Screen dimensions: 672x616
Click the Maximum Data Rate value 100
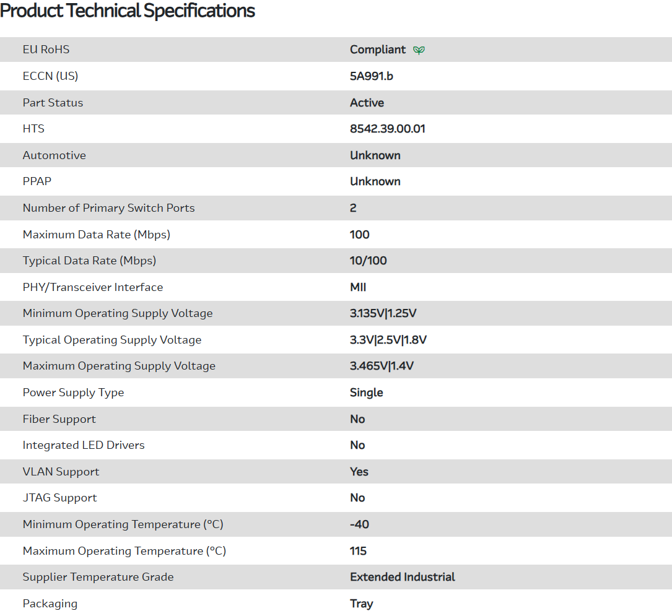(x=359, y=235)
